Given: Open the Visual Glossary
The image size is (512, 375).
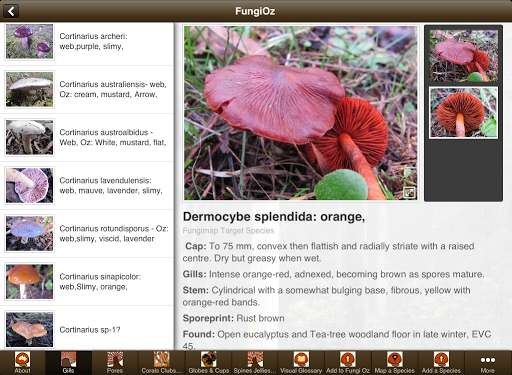Looking at the screenshot, I should 301,363.
